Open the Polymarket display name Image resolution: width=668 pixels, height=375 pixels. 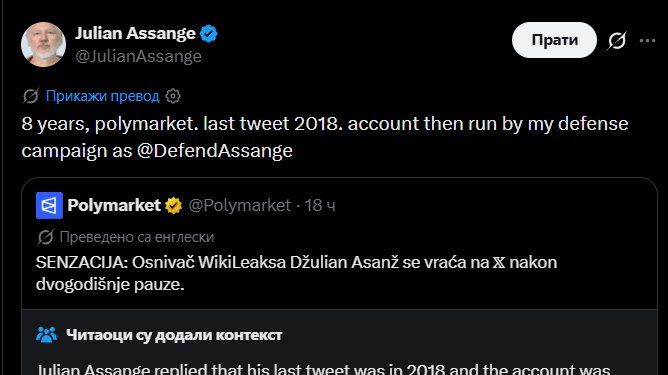coord(114,205)
